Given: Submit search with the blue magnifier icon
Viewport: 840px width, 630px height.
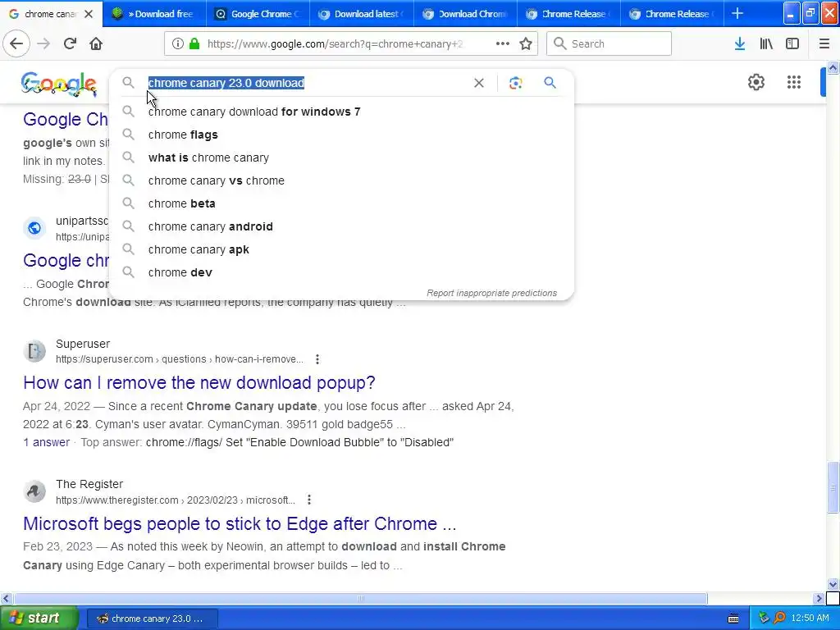Looking at the screenshot, I should coord(550,83).
